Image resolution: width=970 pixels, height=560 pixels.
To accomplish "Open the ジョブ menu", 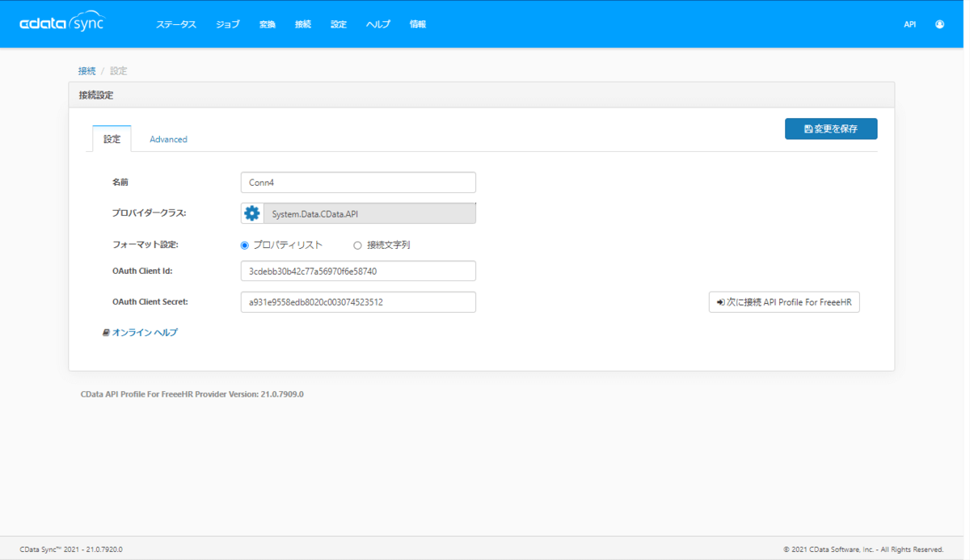I will click(x=228, y=24).
